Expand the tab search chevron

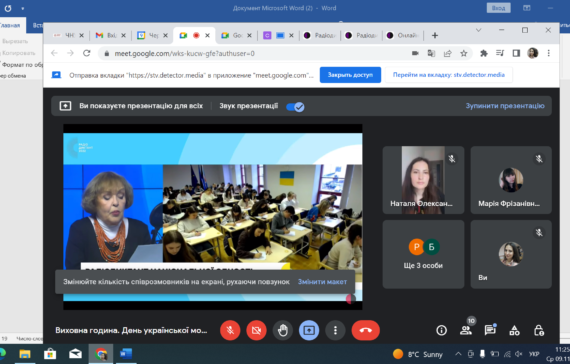point(478,30)
